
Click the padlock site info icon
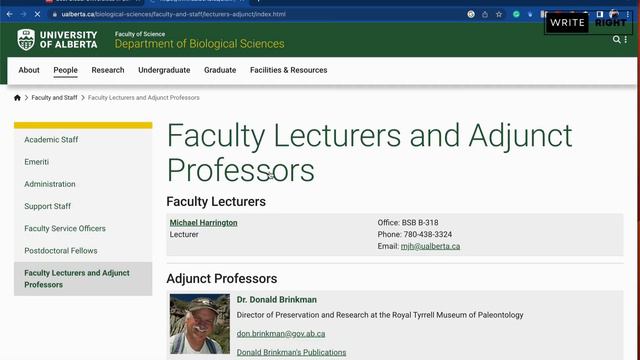55,14
